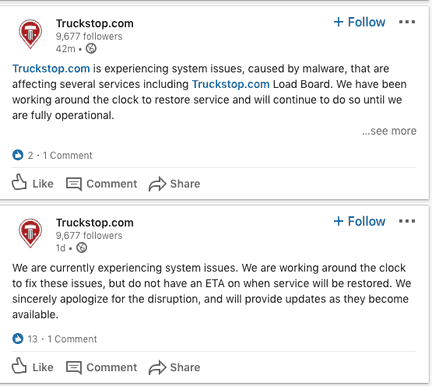Open Truckstop.com link starting first post text
432x386 pixels.
51,68
